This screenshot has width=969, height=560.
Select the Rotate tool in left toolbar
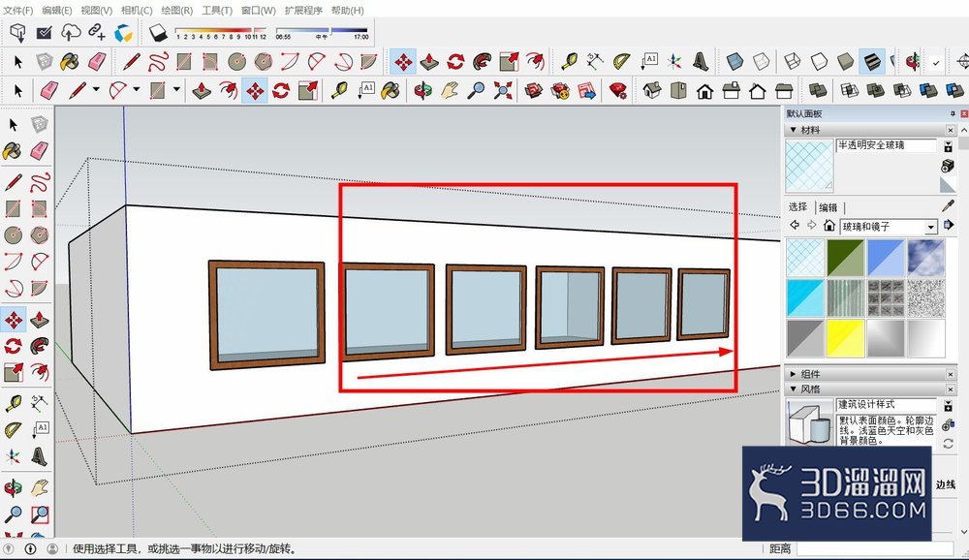(x=13, y=346)
